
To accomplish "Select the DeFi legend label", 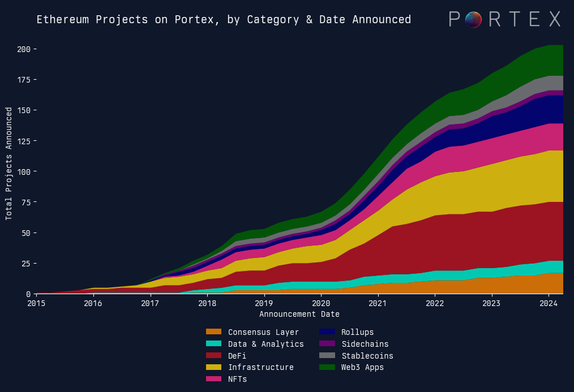I will [237, 356].
